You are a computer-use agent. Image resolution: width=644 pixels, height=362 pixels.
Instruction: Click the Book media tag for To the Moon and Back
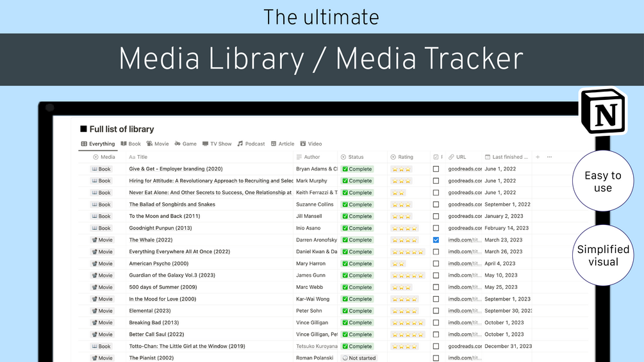click(101, 216)
